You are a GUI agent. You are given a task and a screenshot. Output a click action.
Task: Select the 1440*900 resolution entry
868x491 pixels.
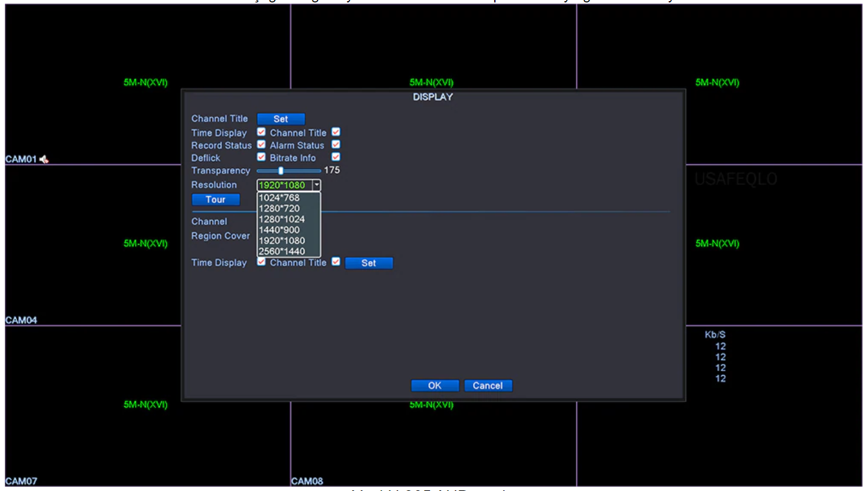[279, 230]
